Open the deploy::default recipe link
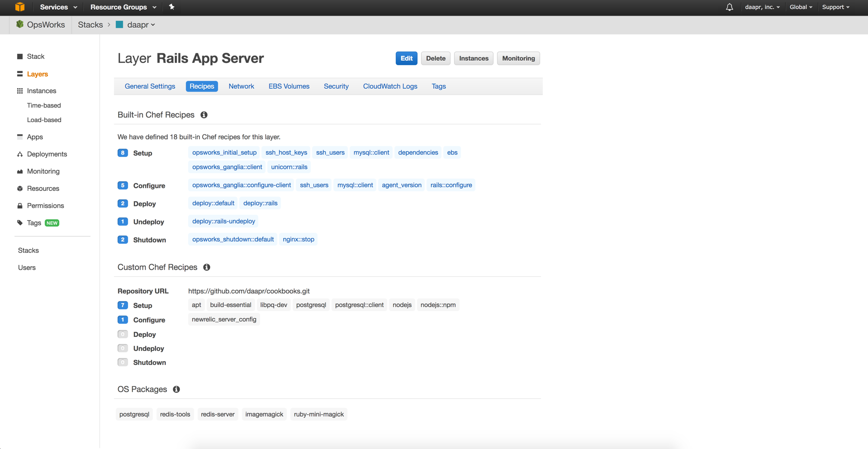Viewport: 868px width, 449px height. 213,203
